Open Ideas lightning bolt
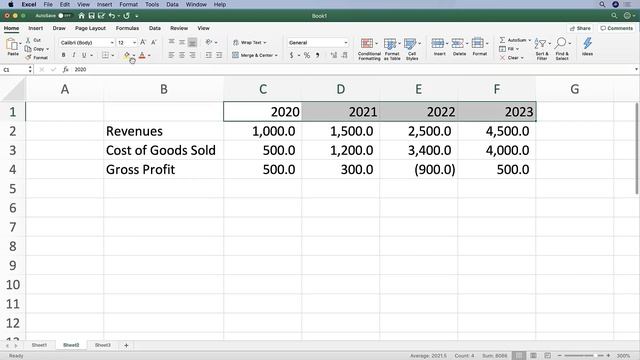This screenshot has height=360, width=640. coord(587,46)
